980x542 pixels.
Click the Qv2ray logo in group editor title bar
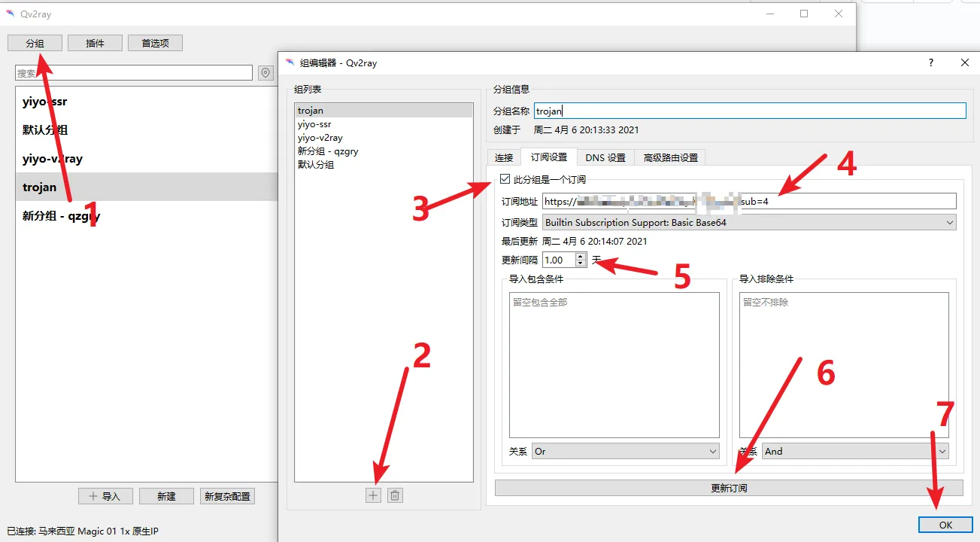point(290,63)
